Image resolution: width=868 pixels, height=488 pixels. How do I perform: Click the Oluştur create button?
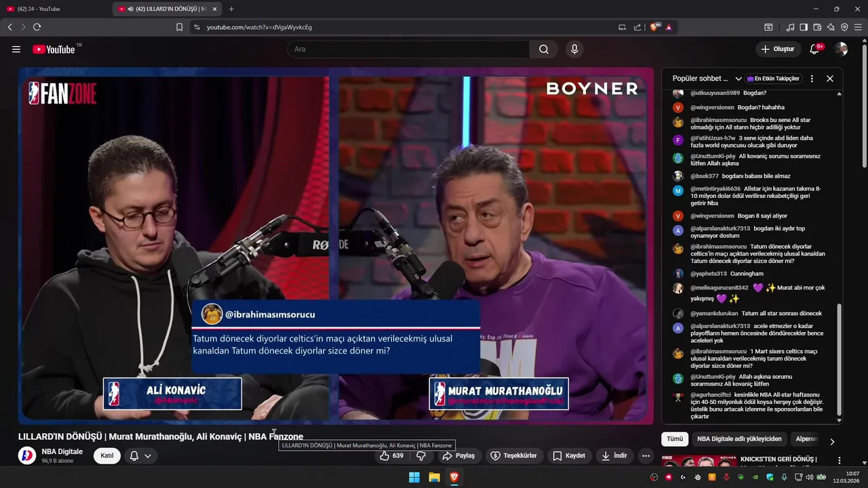point(778,49)
